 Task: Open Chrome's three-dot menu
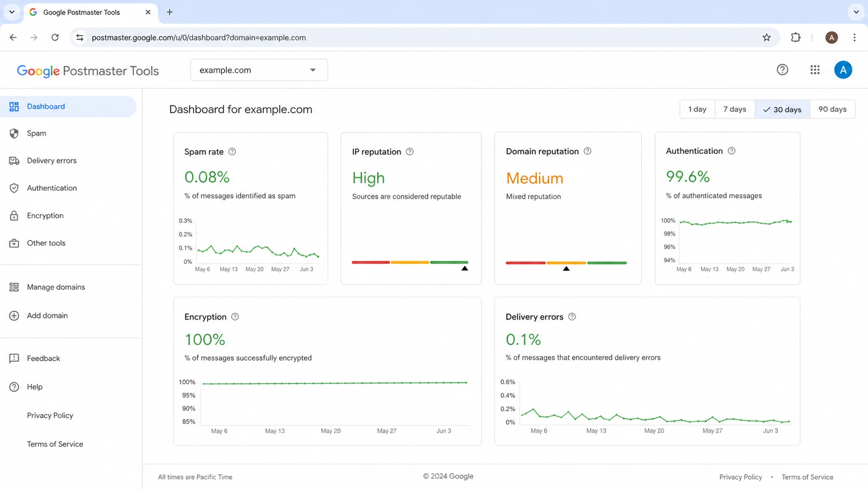(x=855, y=37)
